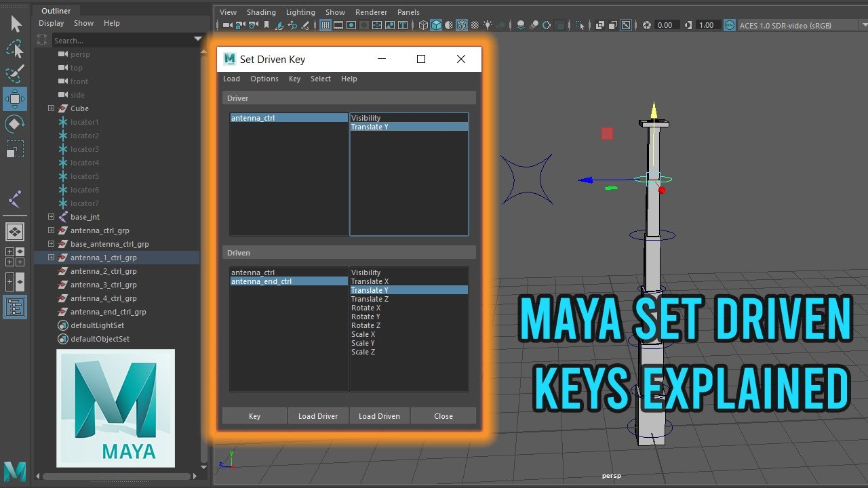The image size is (868, 488).
Task: Expand antenna_1_ctrl_grp in the Outliner
Action: (x=51, y=258)
